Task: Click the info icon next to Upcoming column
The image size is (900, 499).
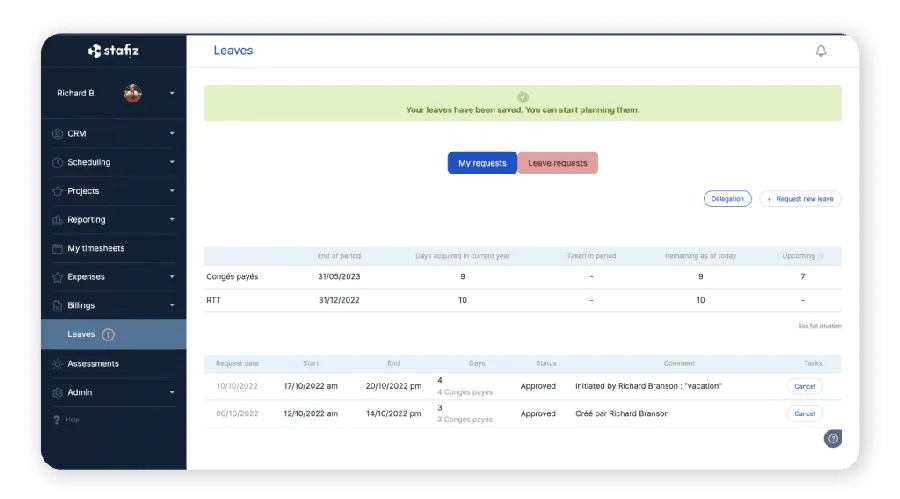Action: click(x=822, y=257)
